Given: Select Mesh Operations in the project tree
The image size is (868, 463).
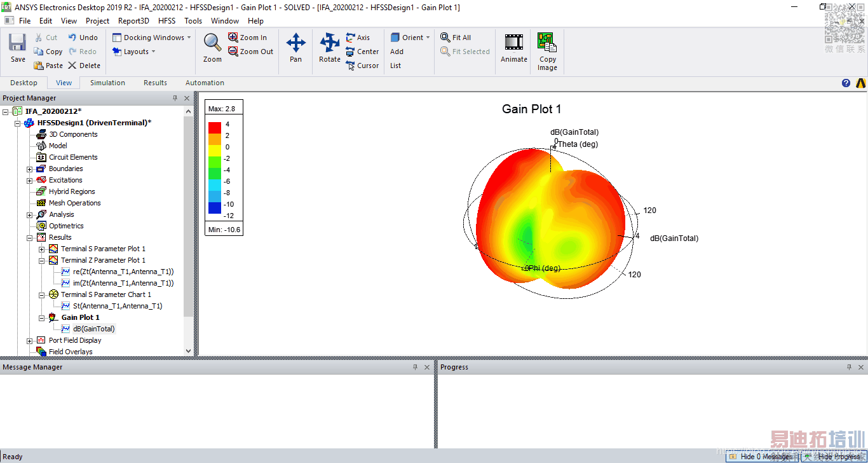Looking at the screenshot, I should (x=75, y=203).
